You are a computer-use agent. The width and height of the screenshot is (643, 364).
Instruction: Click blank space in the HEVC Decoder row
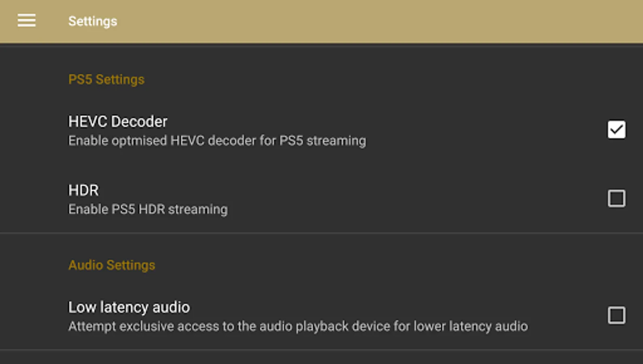pyautogui.click(x=486, y=130)
